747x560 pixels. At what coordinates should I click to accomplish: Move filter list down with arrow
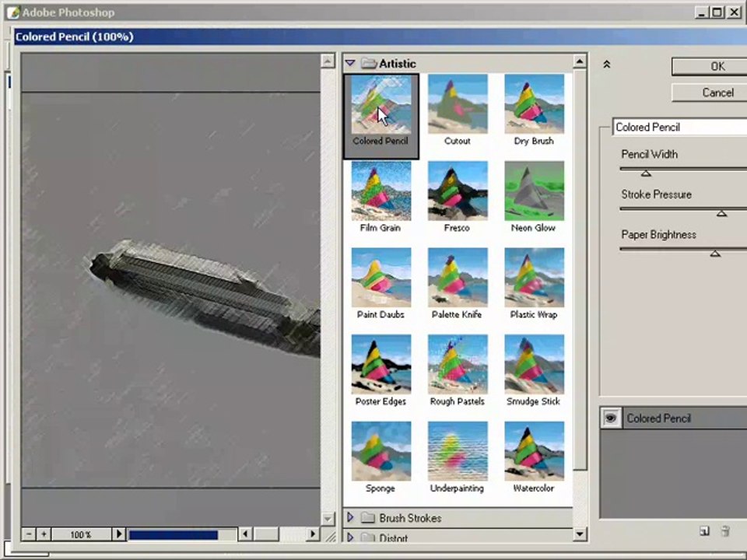click(x=579, y=534)
